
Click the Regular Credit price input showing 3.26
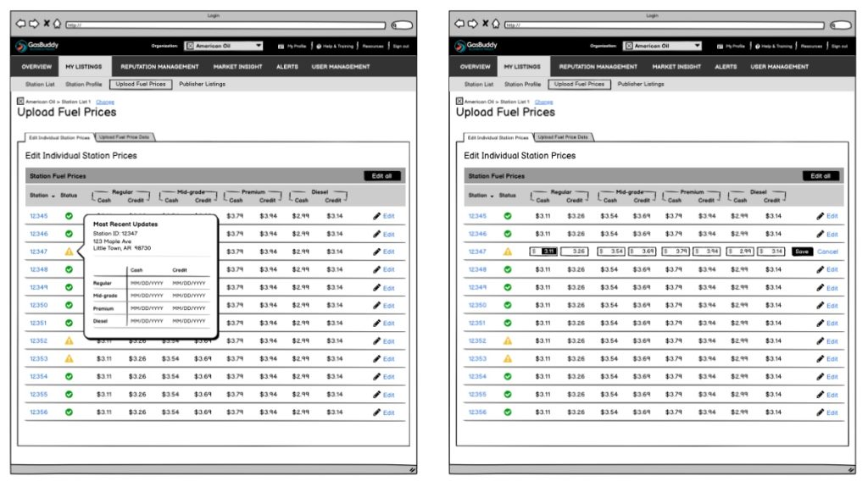click(574, 252)
